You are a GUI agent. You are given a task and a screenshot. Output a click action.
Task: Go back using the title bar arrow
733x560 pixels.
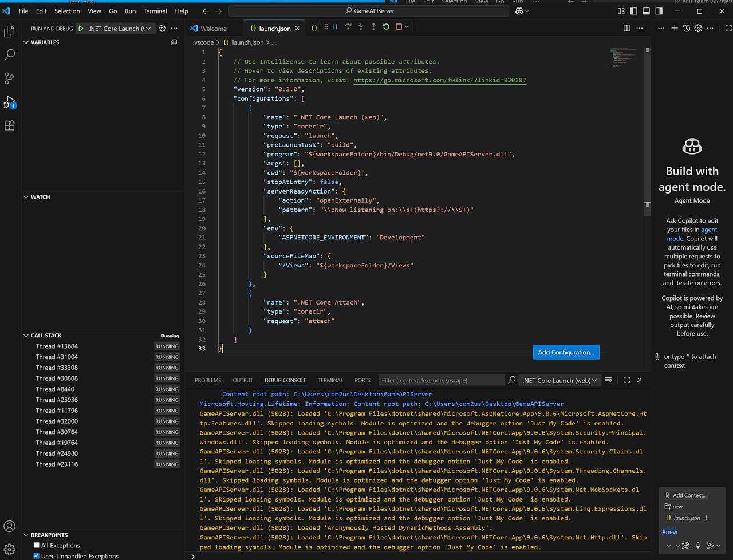(x=206, y=11)
